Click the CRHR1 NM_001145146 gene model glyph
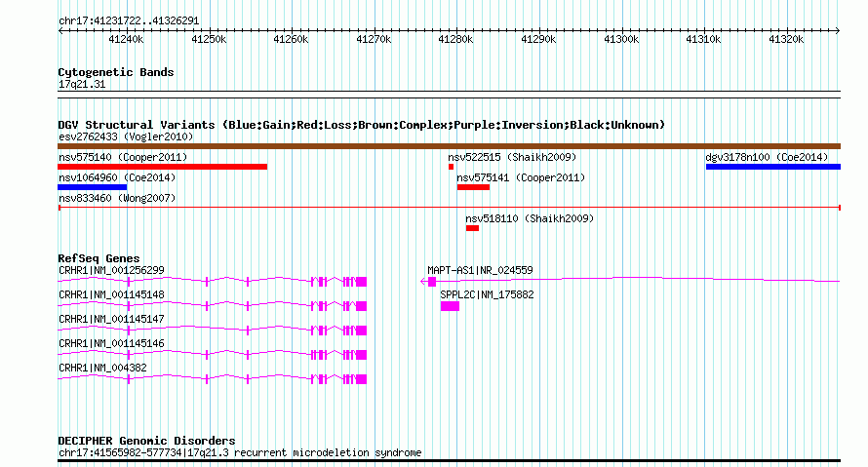The width and height of the screenshot is (868, 467). pos(213,355)
